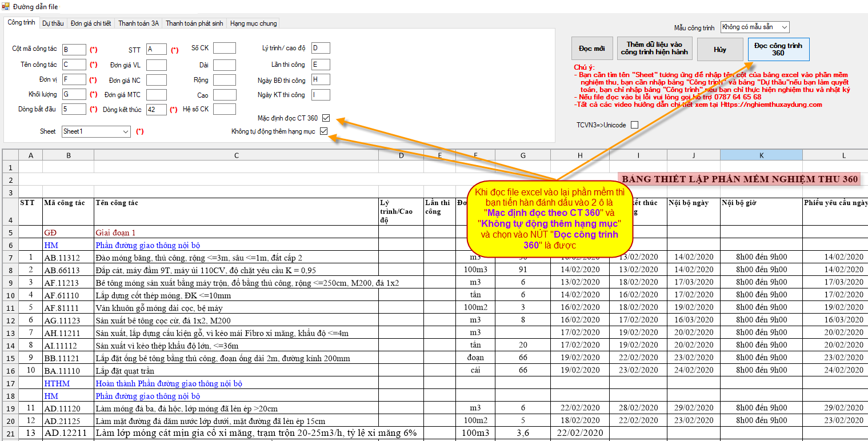Click cell 'Lắp đặt quạt trần'
Image resolution: width=868 pixels, height=441 pixels.
point(236,370)
